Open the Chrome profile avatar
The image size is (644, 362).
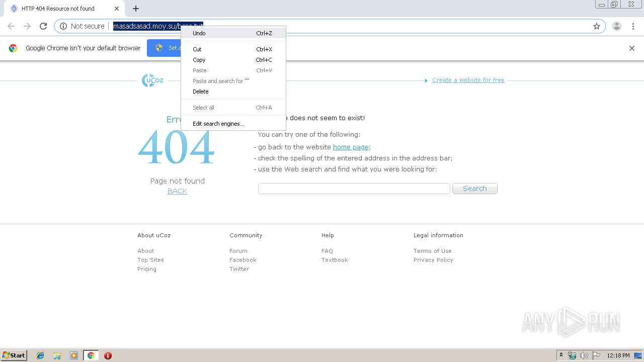coord(617,26)
